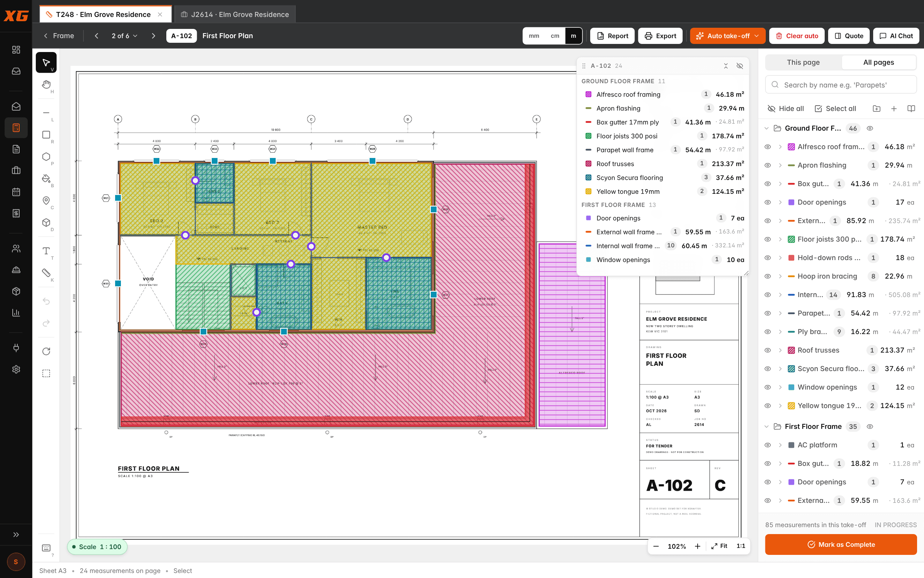Click the plus add measurement icon
The image size is (924, 578).
[894, 109]
